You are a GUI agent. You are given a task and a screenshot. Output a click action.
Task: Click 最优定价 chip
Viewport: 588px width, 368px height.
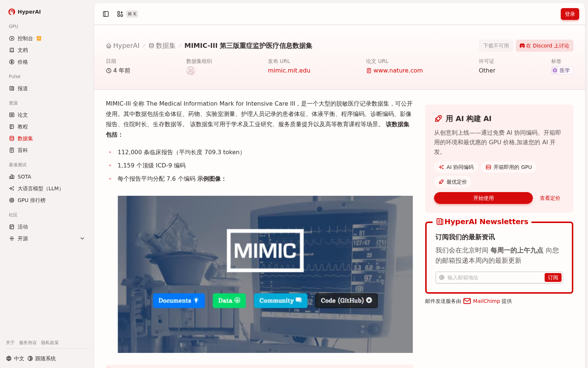click(453, 182)
